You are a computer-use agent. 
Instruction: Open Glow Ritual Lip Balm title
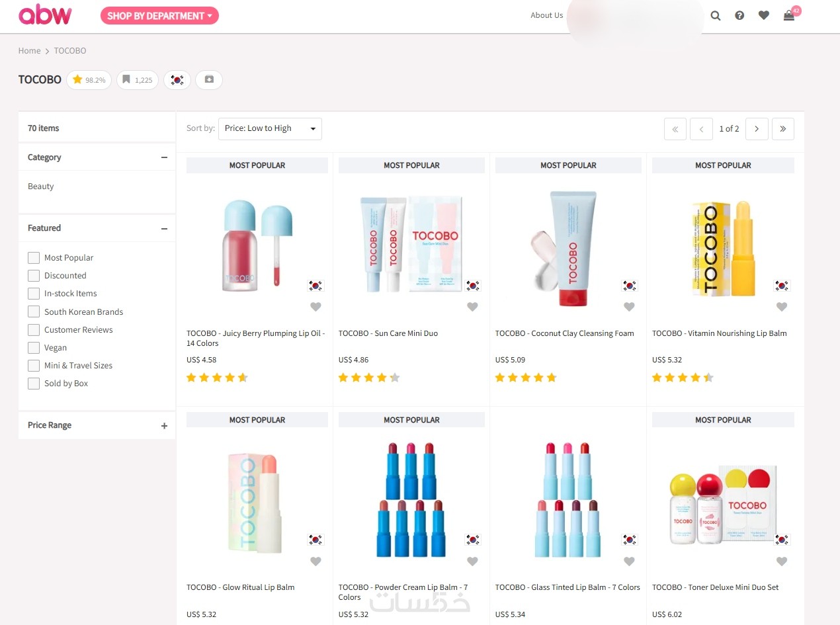pyautogui.click(x=241, y=587)
